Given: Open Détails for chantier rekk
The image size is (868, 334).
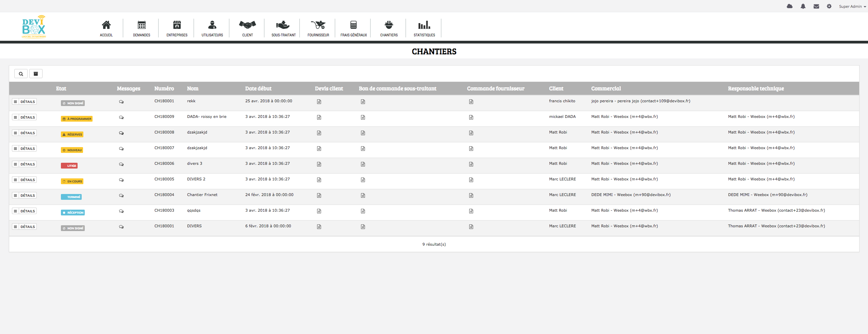Looking at the screenshot, I should [x=24, y=102].
